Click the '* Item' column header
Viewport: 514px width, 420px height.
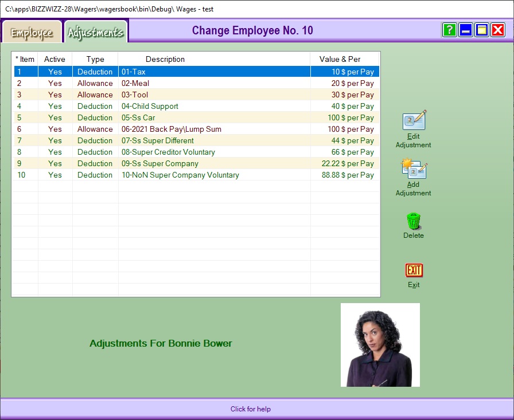tap(25, 59)
